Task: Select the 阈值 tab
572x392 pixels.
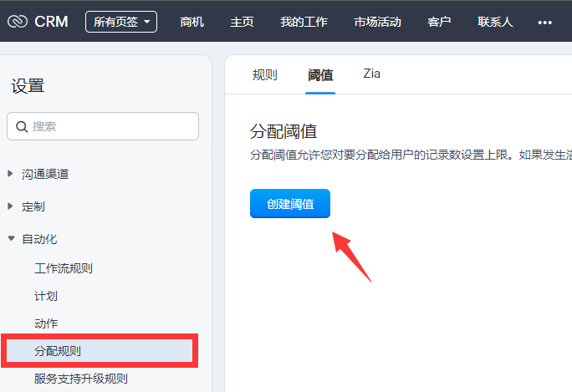Action: (320, 74)
